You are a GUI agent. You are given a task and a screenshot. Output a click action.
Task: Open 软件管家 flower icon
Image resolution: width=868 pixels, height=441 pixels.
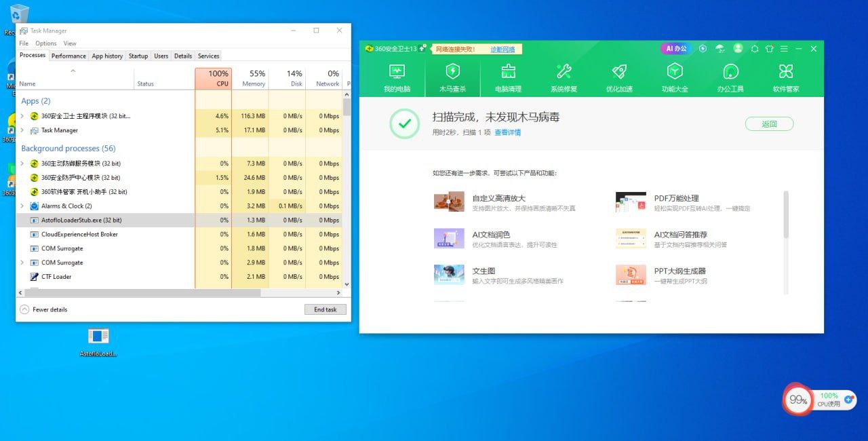pyautogui.click(x=786, y=71)
